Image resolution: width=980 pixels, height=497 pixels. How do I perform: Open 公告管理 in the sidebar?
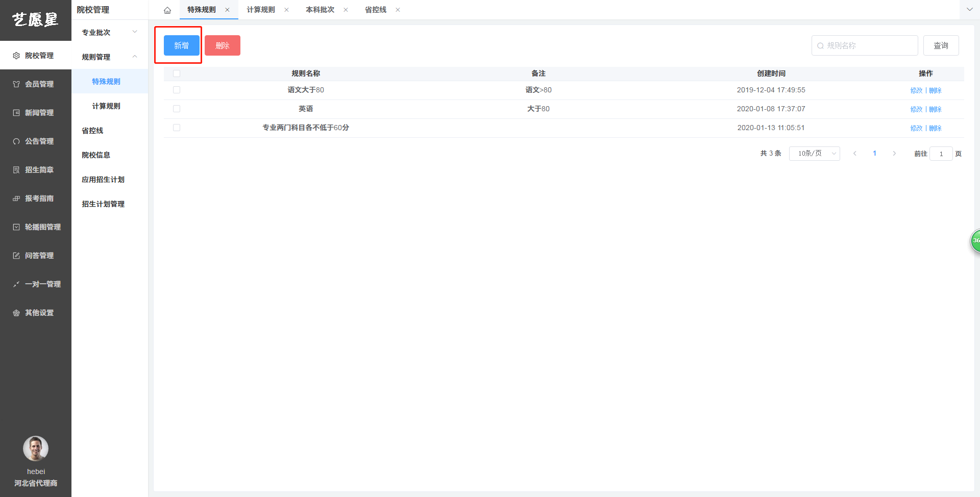coord(36,141)
